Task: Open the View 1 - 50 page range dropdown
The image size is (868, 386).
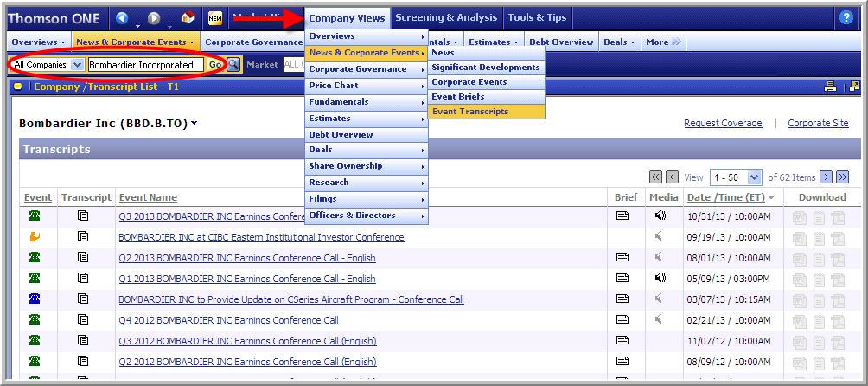Action: [x=754, y=177]
